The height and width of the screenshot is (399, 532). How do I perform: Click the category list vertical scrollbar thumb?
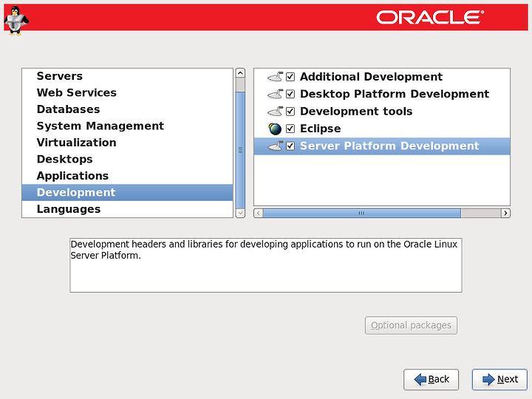coord(240,150)
